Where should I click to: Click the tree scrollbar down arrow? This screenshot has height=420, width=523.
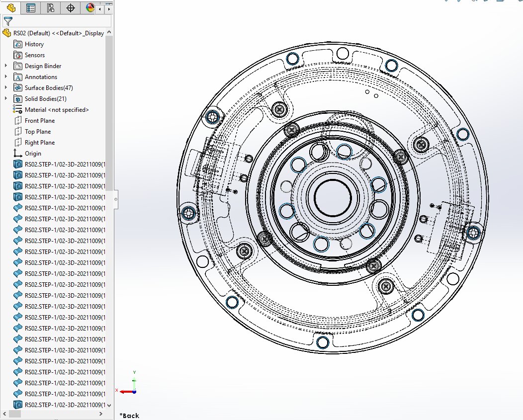(109, 405)
